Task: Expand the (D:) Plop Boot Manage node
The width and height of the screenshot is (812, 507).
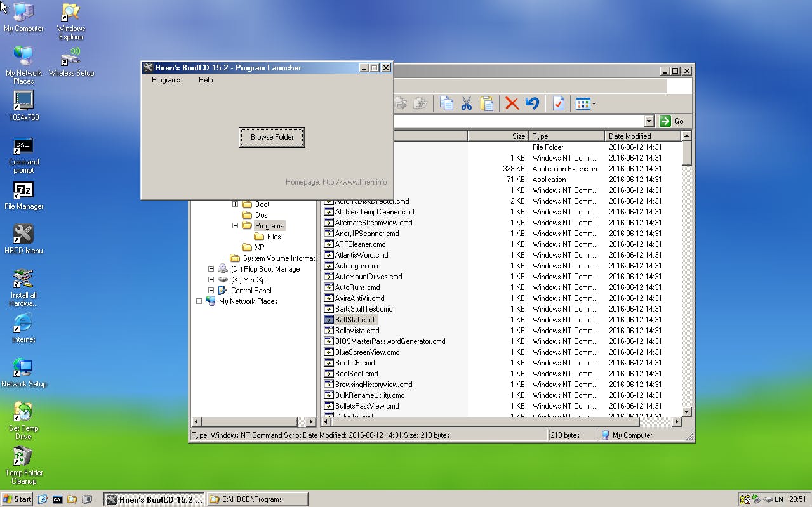Action: (210, 268)
